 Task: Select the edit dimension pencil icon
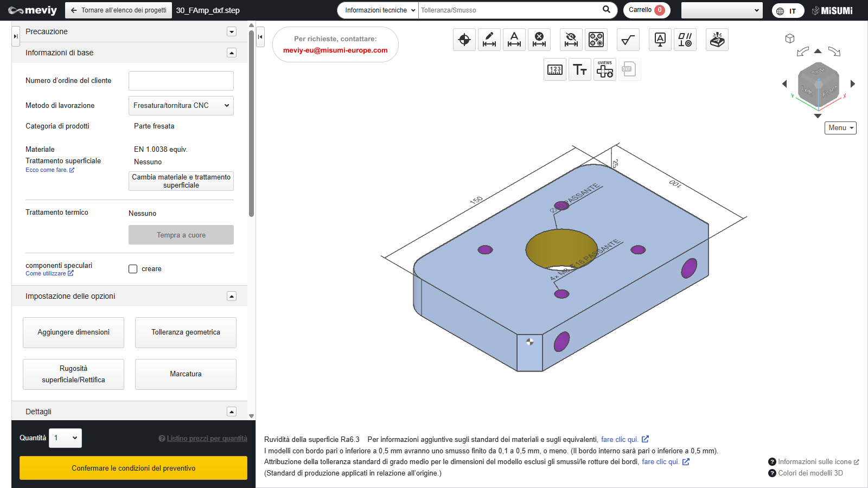click(x=489, y=40)
